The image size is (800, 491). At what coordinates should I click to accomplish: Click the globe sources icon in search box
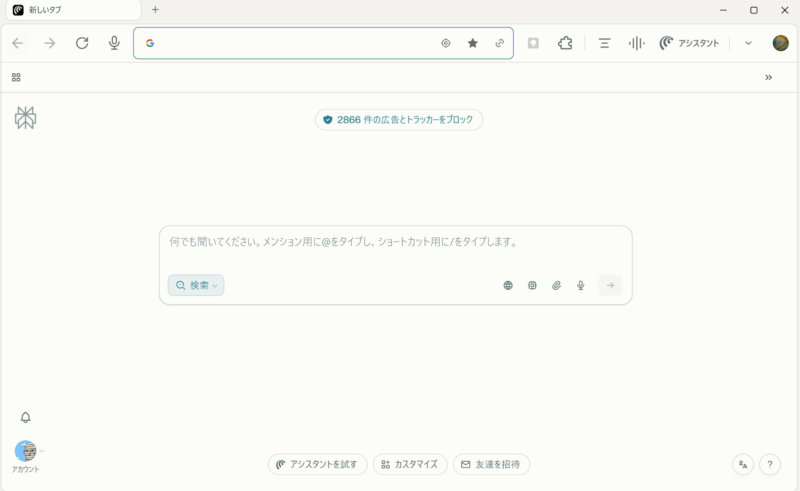(508, 285)
